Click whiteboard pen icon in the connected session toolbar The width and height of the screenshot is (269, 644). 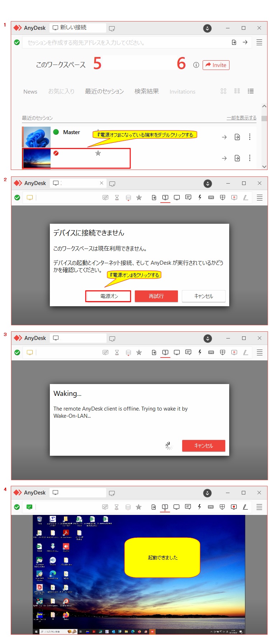(245, 507)
